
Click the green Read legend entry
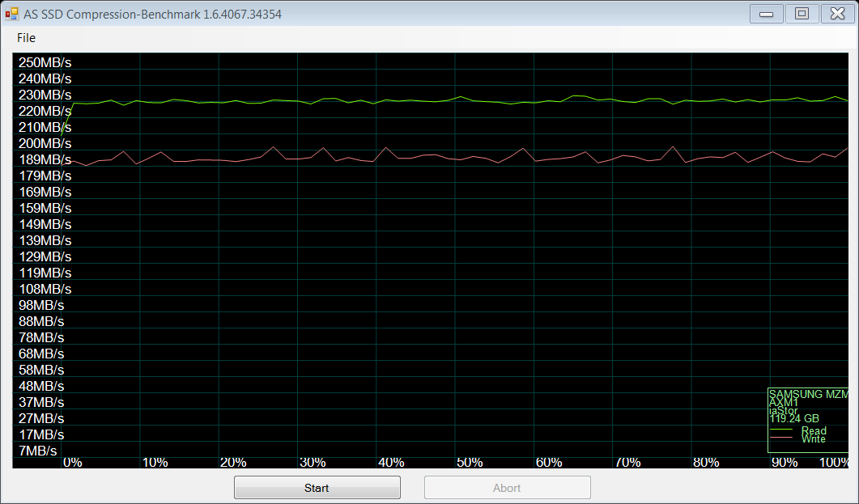point(798,430)
